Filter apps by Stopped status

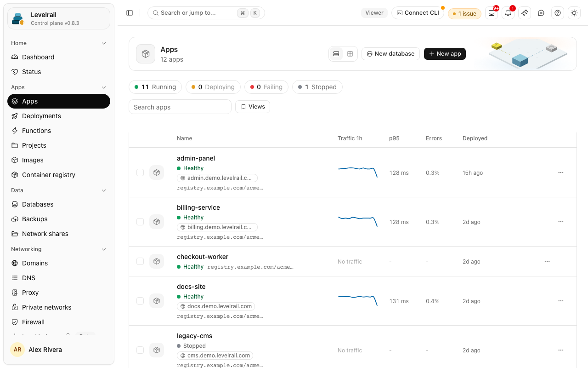click(x=317, y=87)
